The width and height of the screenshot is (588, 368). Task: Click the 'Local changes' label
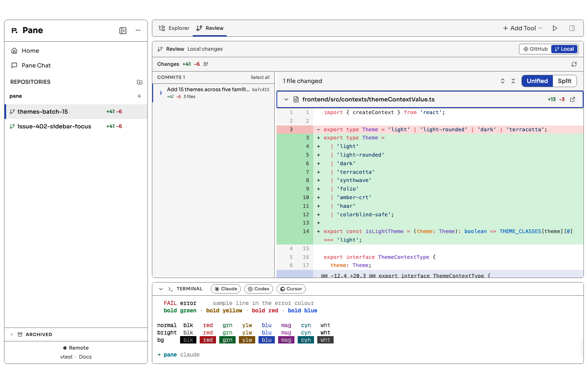[x=205, y=49]
